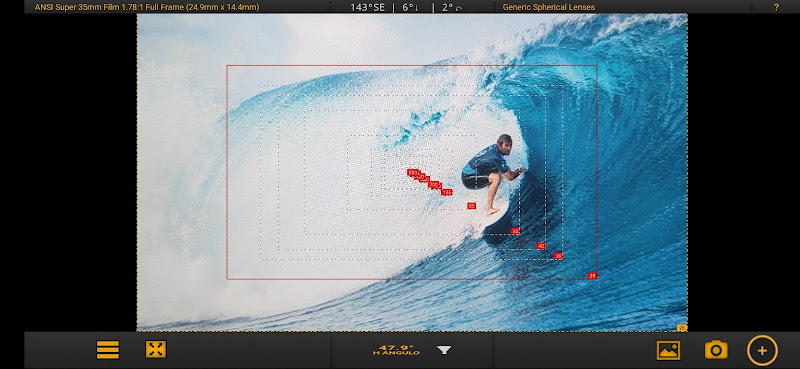Select the 28mm red frame label
This screenshot has height=369, width=800.
pos(592,276)
